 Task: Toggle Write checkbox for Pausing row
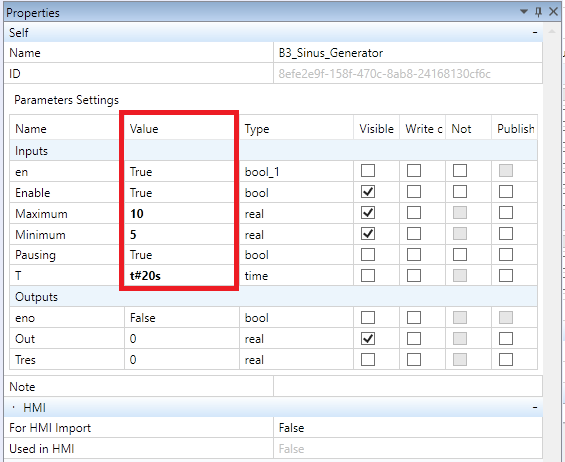click(414, 254)
